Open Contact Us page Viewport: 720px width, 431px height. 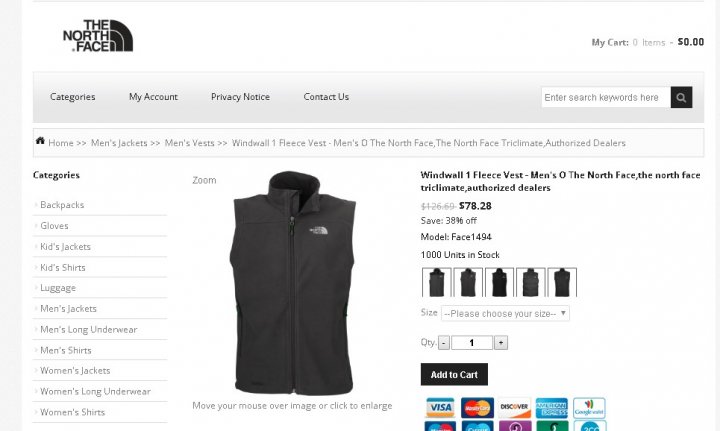point(326,97)
